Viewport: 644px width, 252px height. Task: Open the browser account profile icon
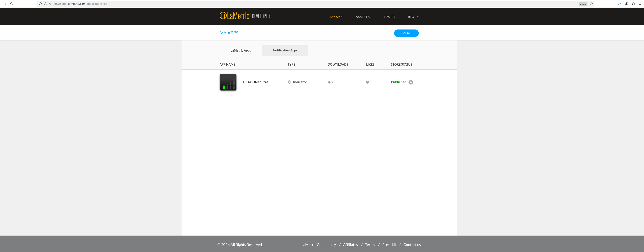point(627,4)
